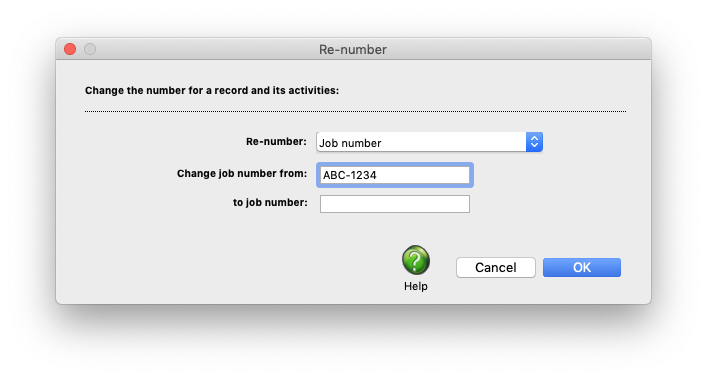Click the blue up-down arrows of Re-number popup
The width and height of the screenshot is (707, 378).
(534, 143)
